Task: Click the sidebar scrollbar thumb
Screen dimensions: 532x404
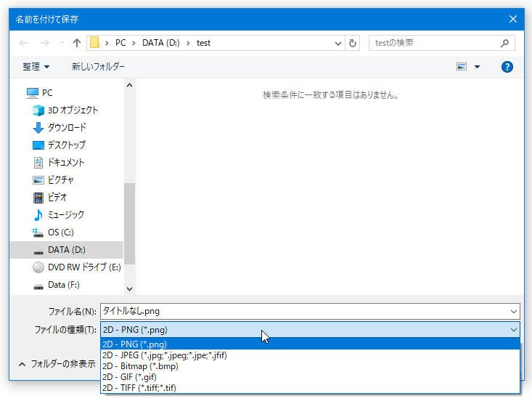Action: point(129,224)
